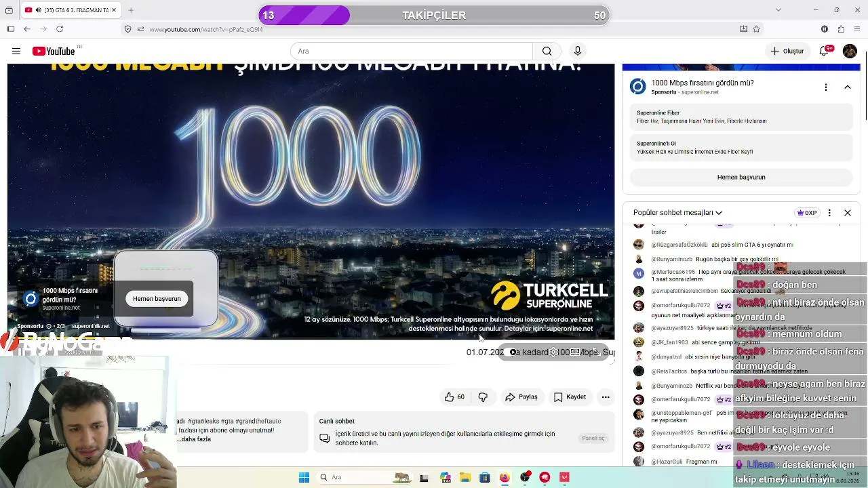Collapse the sponsor ad panel chevron
This screenshot has height=488, width=868.
click(848, 87)
